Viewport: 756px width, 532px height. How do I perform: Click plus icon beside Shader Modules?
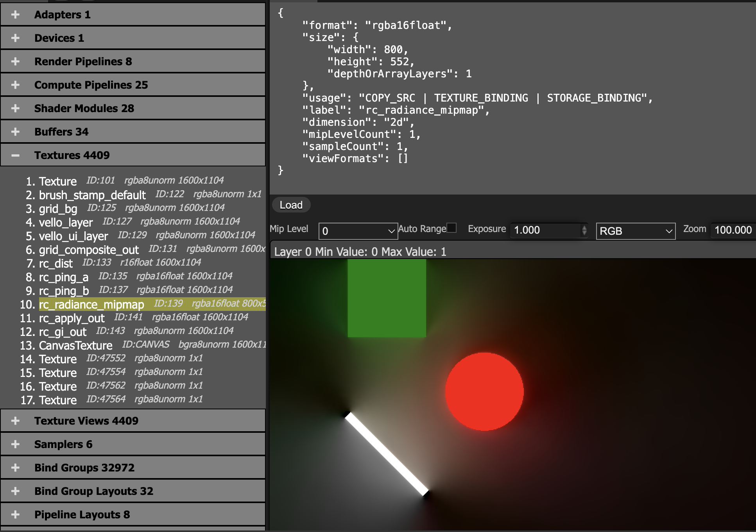point(15,108)
